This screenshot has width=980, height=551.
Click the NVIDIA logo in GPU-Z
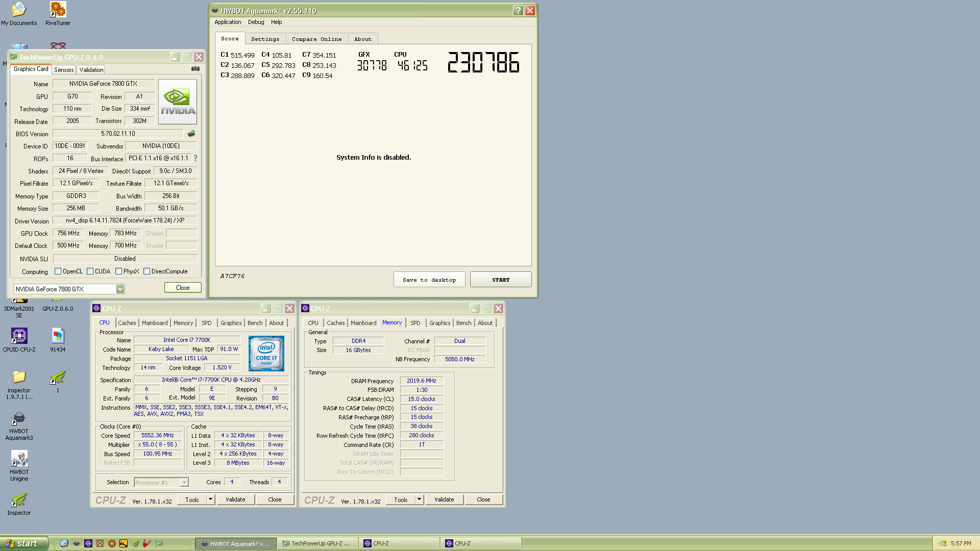178,102
